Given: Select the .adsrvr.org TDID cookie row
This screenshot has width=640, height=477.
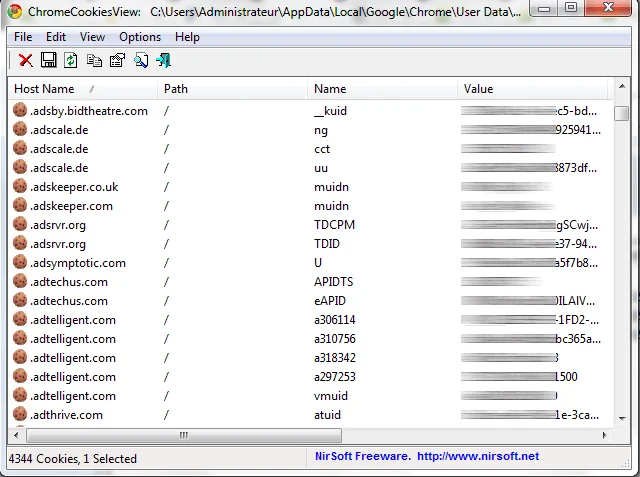Looking at the screenshot, I should [310, 244].
